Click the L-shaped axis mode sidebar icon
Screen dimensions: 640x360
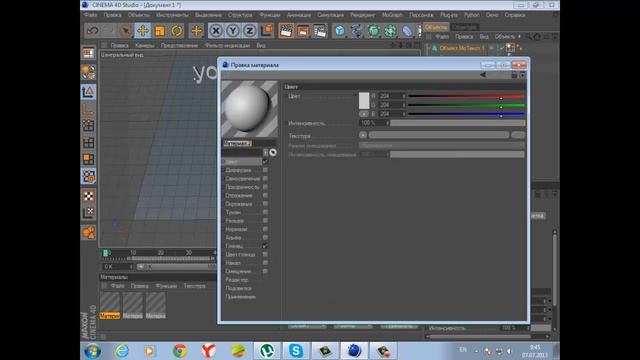(88, 109)
